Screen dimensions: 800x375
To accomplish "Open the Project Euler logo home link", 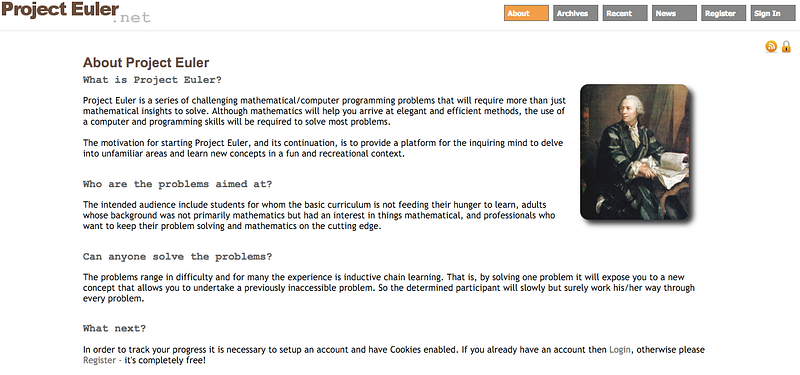I will coord(76,12).
